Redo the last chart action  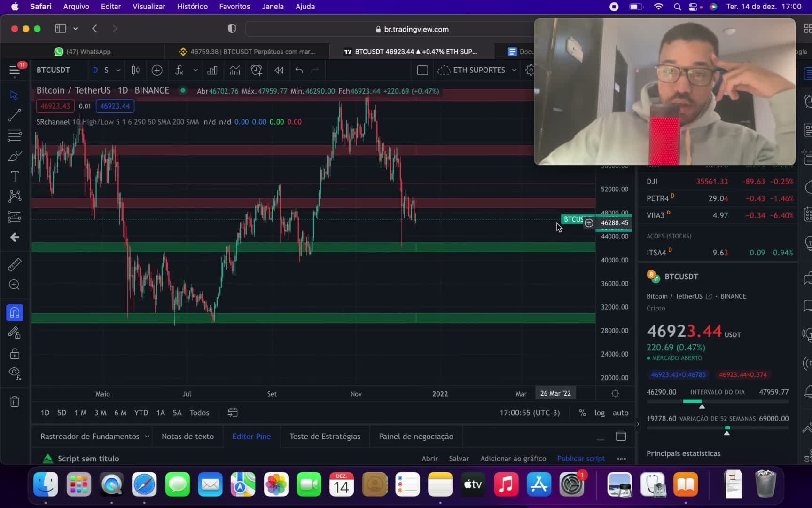(315, 70)
